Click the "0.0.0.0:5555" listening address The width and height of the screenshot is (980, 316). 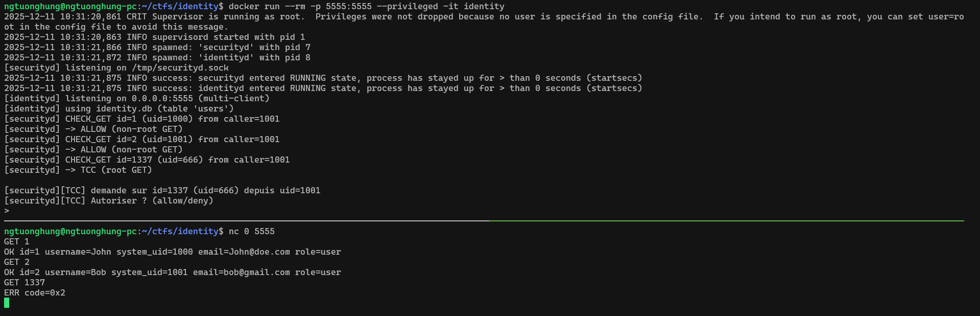point(162,98)
